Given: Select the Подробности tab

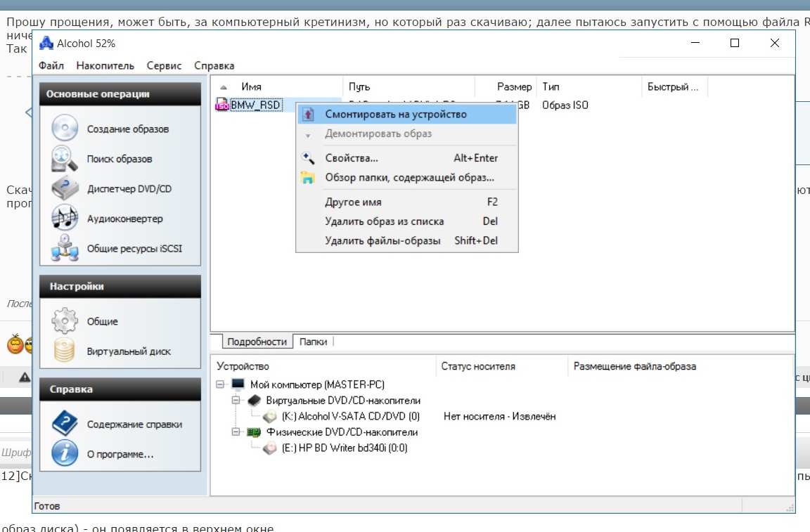Looking at the screenshot, I should pyautogui.click(x=257, y=342).
